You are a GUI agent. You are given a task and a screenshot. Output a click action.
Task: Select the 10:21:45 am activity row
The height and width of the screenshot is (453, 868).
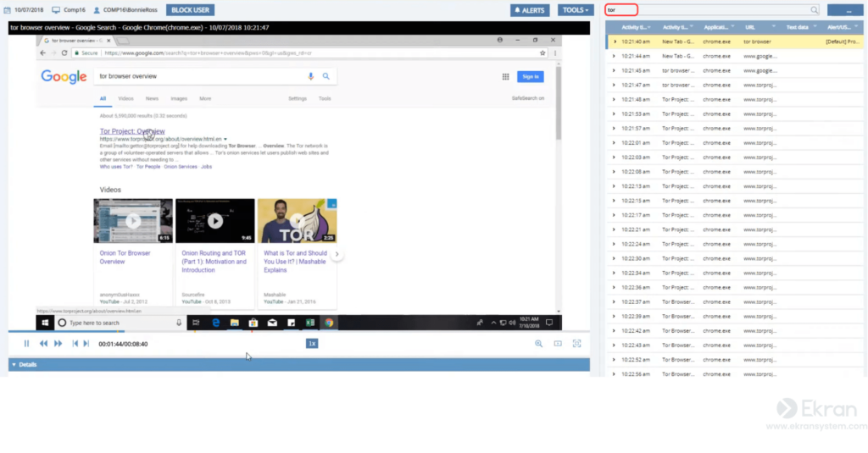coord(735,71)
